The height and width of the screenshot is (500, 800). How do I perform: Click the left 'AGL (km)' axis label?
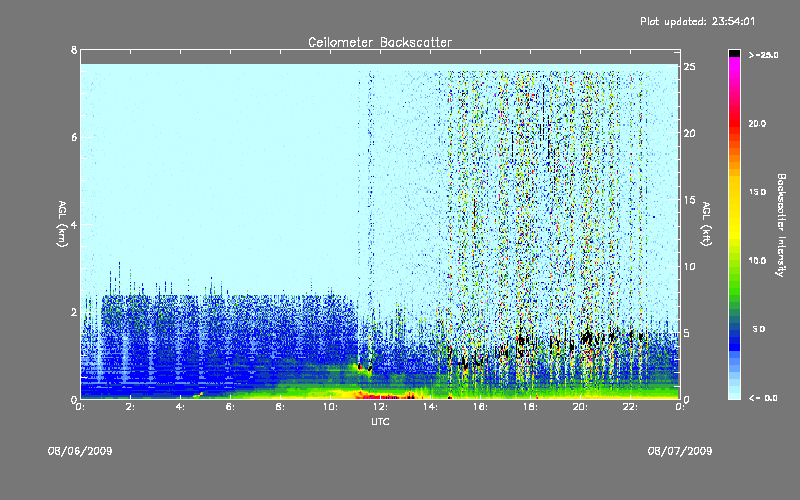click(62, 224)
